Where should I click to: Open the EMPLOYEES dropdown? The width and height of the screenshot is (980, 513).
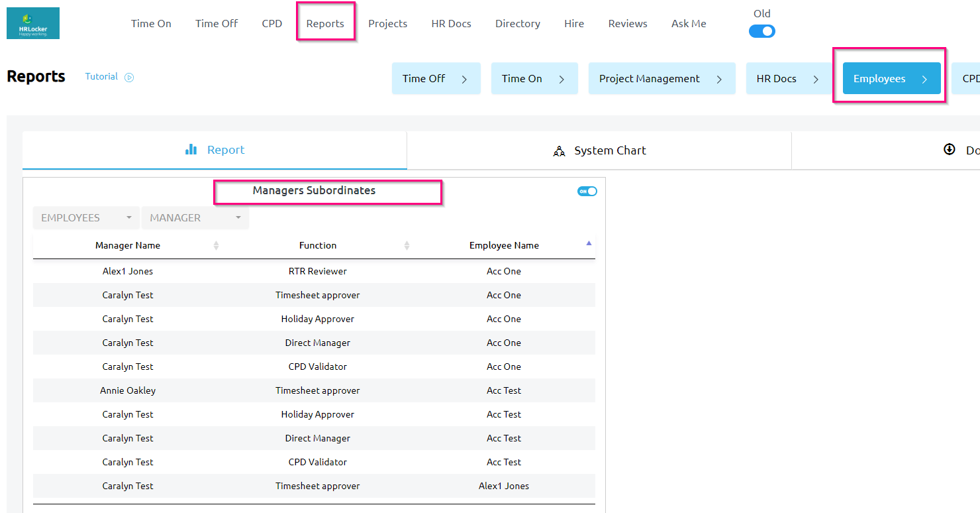click(86, 218)
